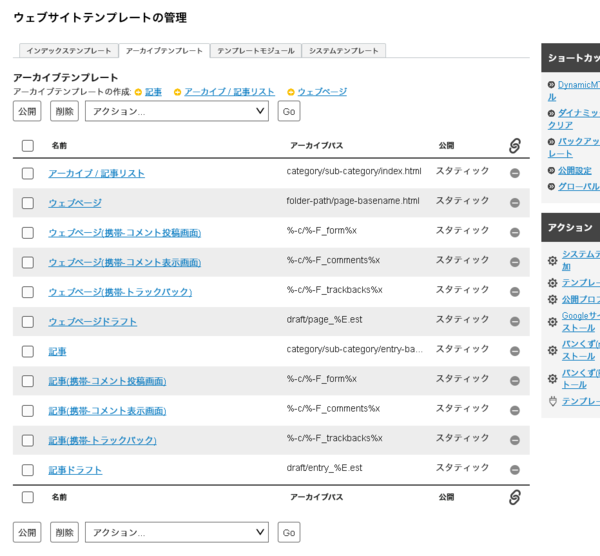Open the システムテンプレート tab
This screenshot has height=556, width=600.
click(343, 50)
